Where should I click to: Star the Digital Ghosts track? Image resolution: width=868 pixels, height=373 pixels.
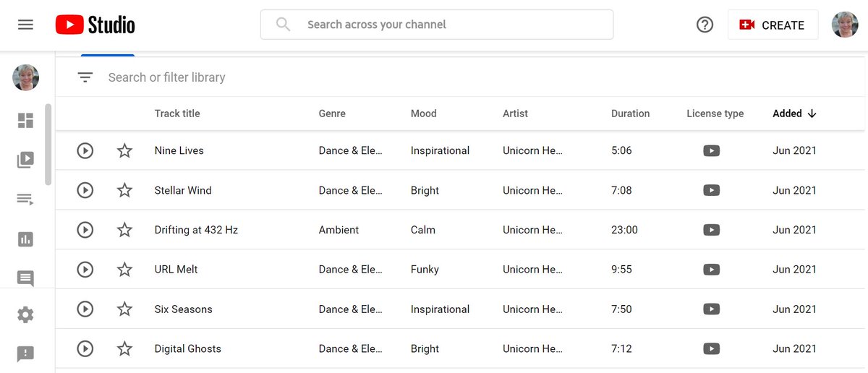coord(124,348)
